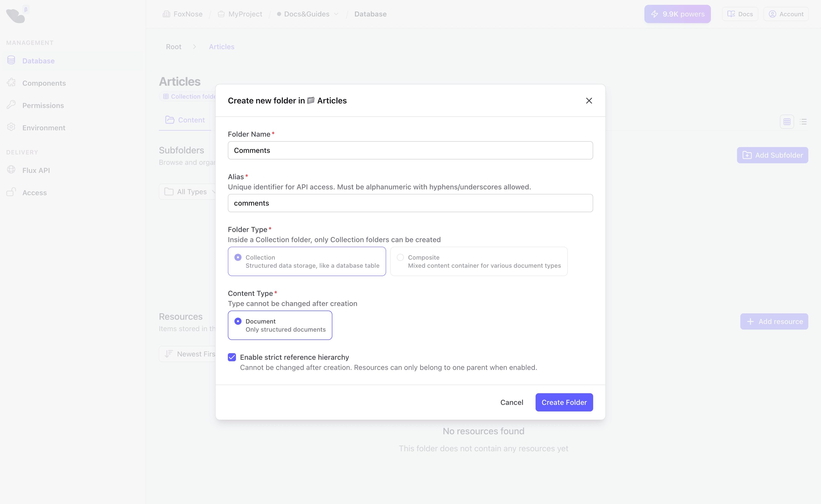Screen dimensions: 821x504
Task: Switch to list view icon
Action: 803,122
